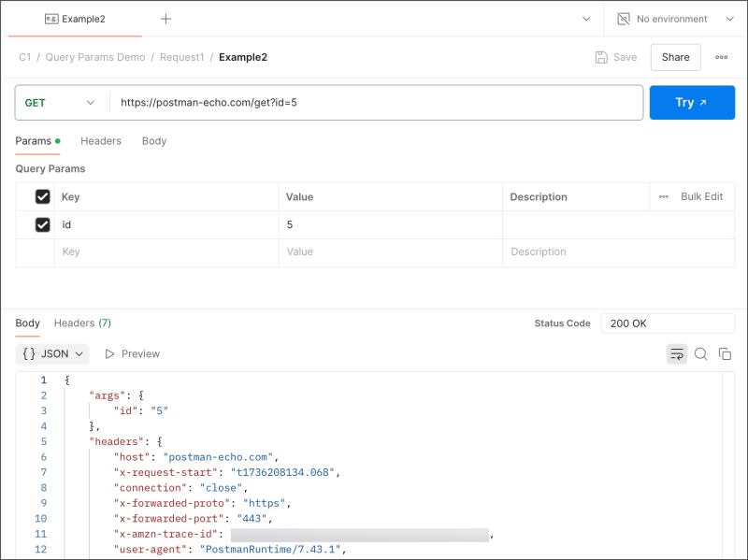Click Bulk Edit link
748x560 pixels.
(701, 196)
